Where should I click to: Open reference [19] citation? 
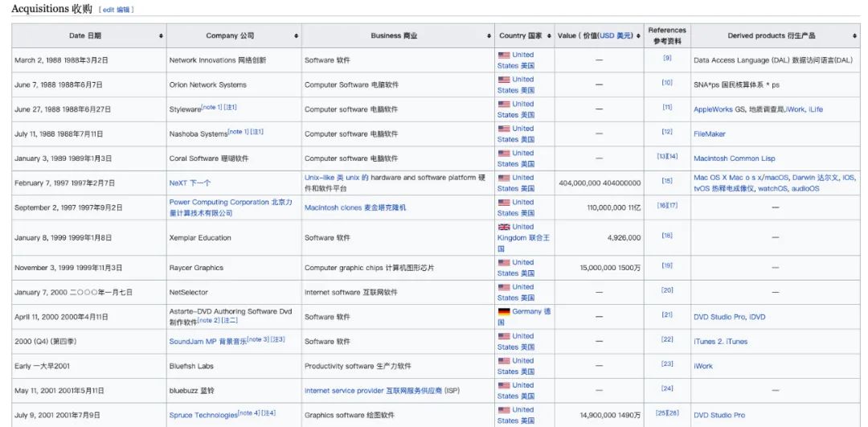(x=667, y=265)
